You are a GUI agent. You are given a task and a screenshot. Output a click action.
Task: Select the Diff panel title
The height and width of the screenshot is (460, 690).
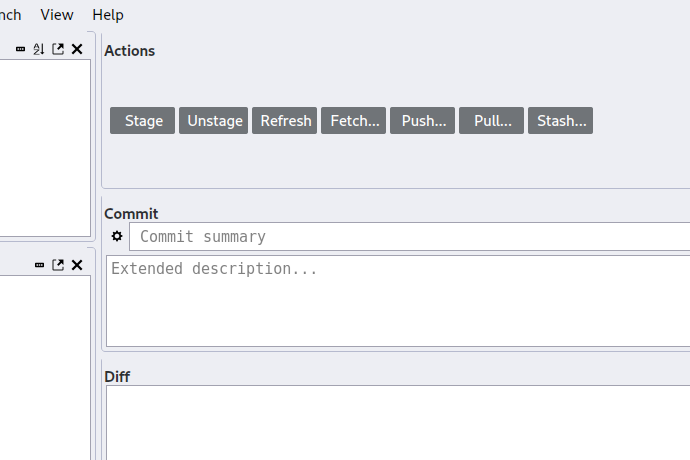(x=117, y=377)
